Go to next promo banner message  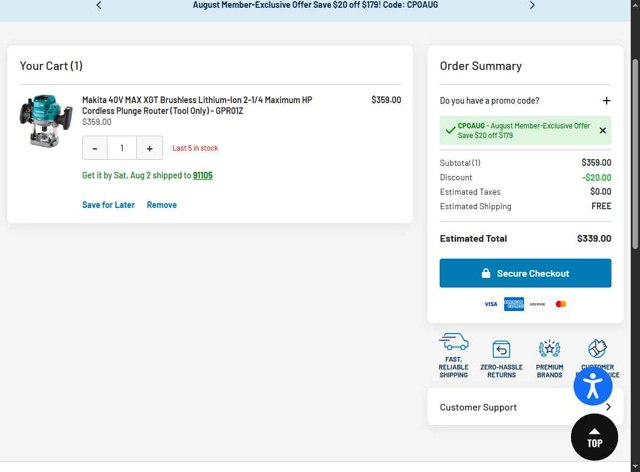[x=532, y=5]
